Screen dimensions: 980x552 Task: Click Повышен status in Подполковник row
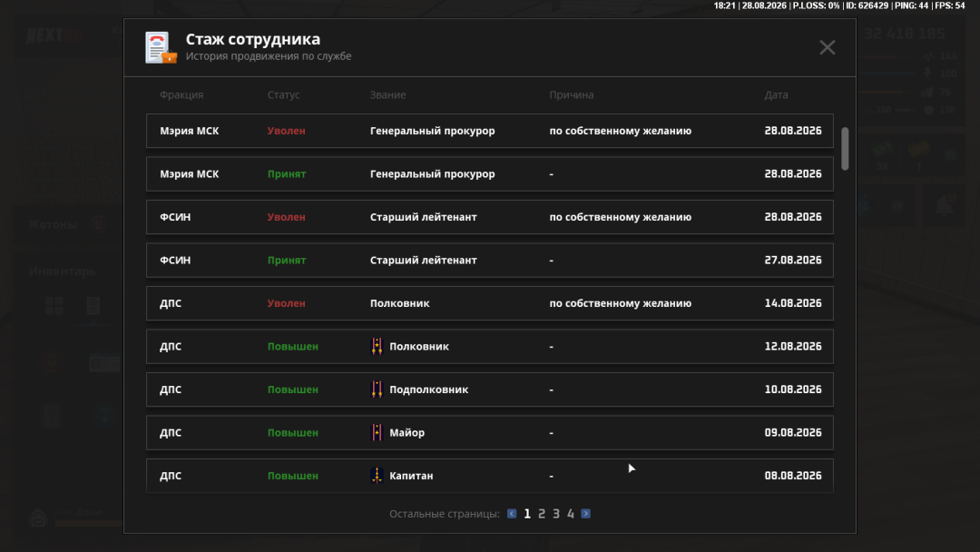(x=292, y=389)
